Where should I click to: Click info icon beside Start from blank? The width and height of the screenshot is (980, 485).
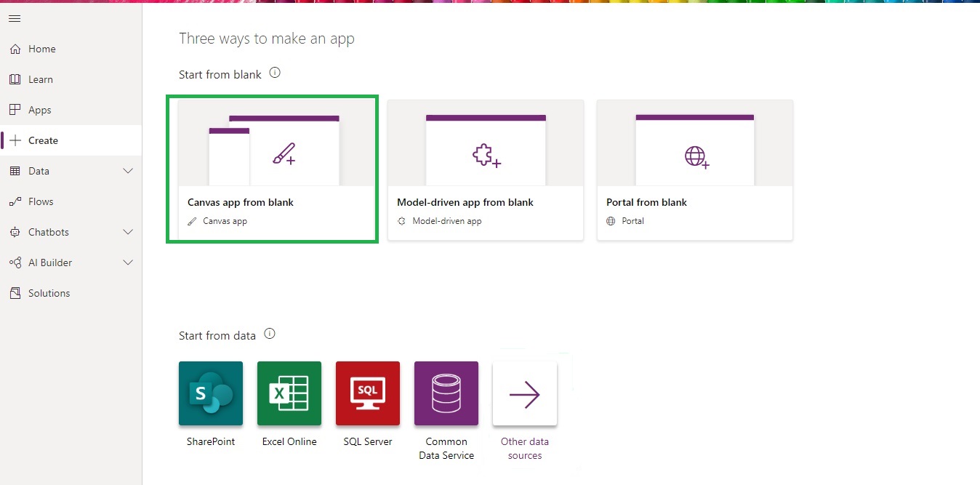pos(275,73)
